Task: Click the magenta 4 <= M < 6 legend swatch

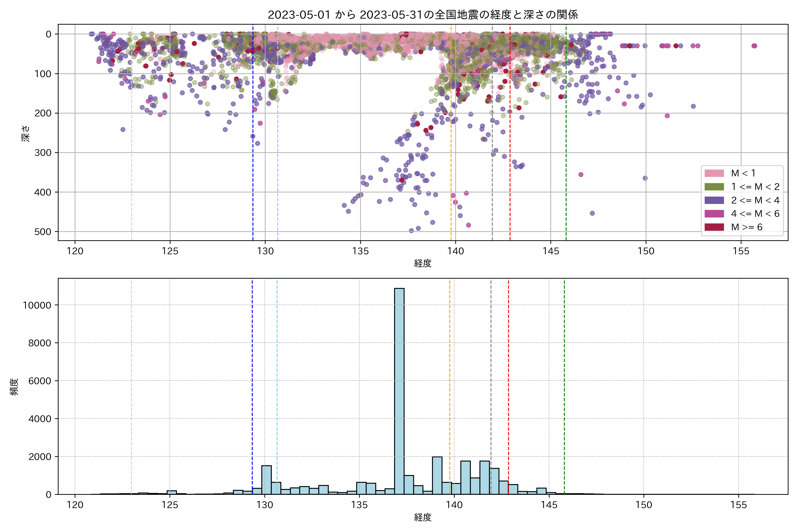Action: click(714, 213)
